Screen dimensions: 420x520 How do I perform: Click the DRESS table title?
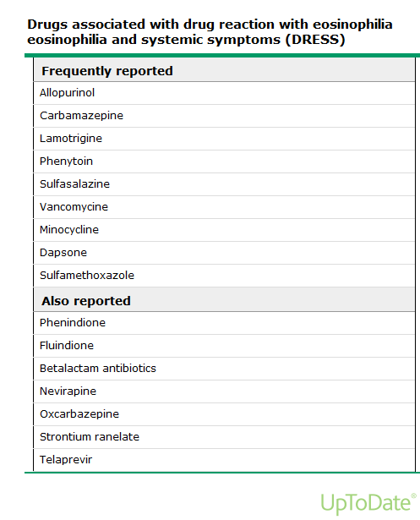pos(210,32)
